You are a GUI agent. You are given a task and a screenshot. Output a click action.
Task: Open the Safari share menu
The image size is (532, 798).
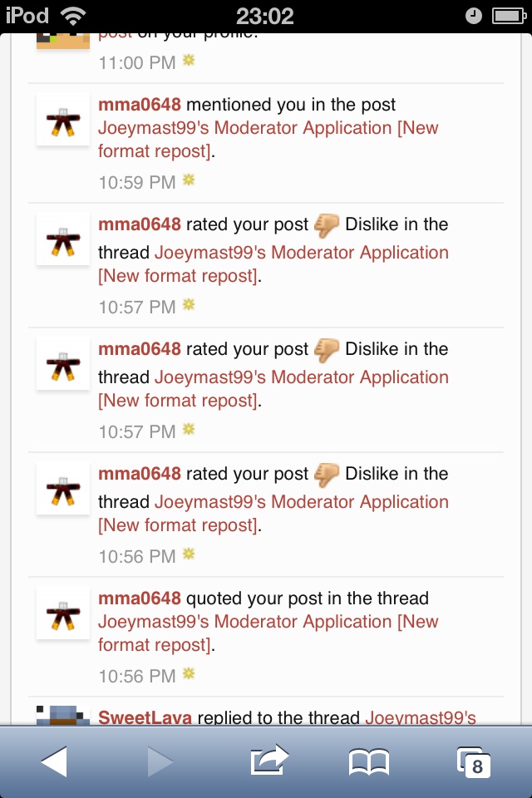tap(268, 760)
